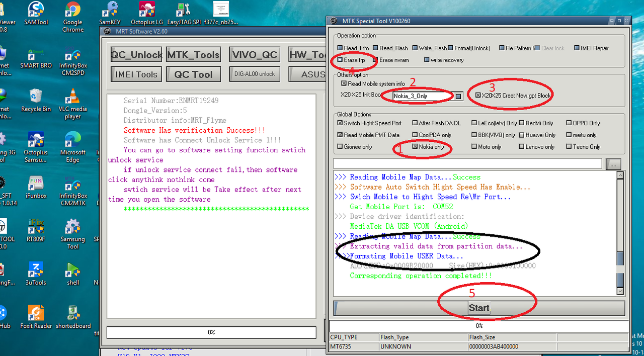Open the Recycle Bin icon

click(36, 100)
